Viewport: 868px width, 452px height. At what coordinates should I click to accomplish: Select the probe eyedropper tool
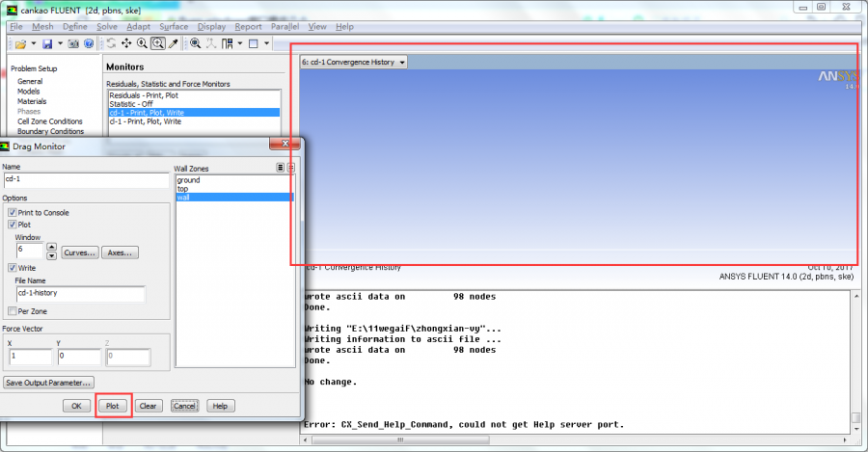[x=174, y=43]
